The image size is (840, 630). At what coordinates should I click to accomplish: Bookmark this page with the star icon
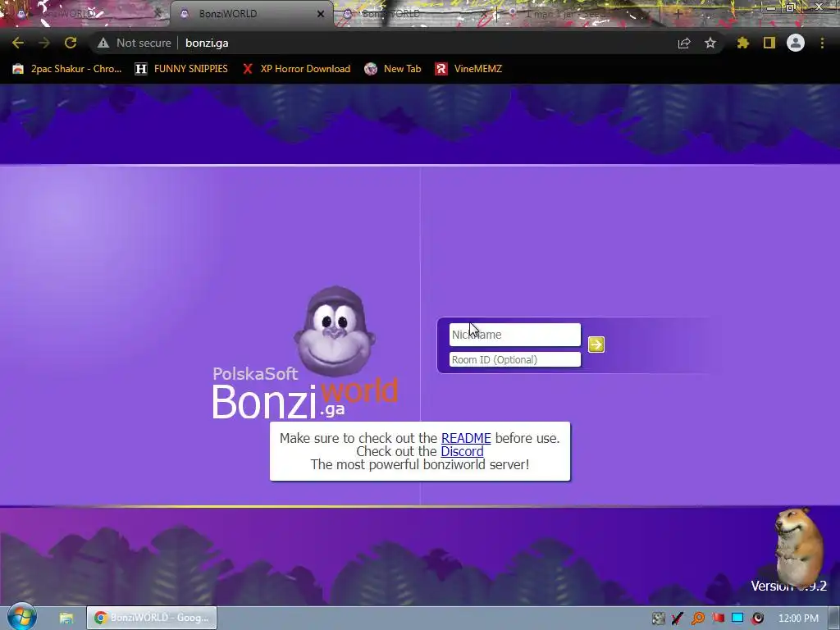point(710,43)
